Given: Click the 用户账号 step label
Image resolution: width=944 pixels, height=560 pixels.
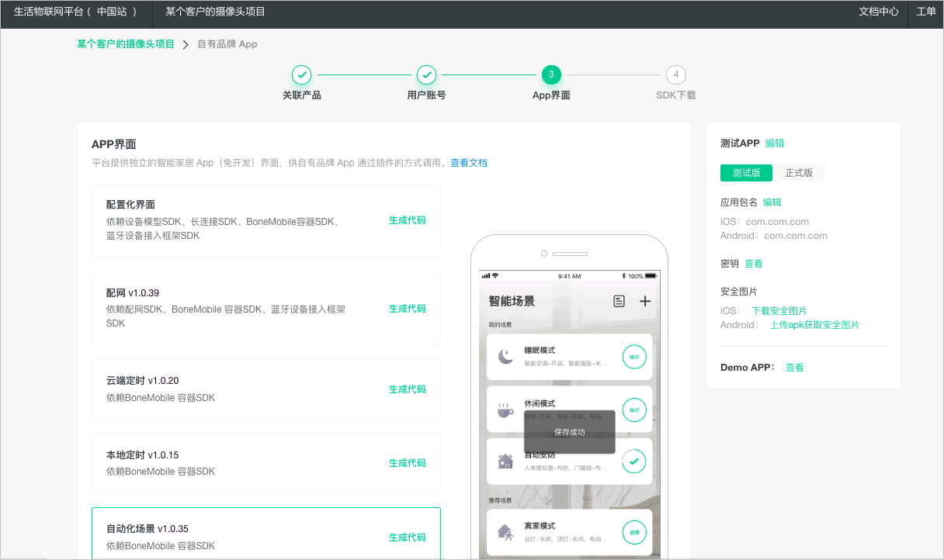Looking at the screenshot, I should 426,95.
